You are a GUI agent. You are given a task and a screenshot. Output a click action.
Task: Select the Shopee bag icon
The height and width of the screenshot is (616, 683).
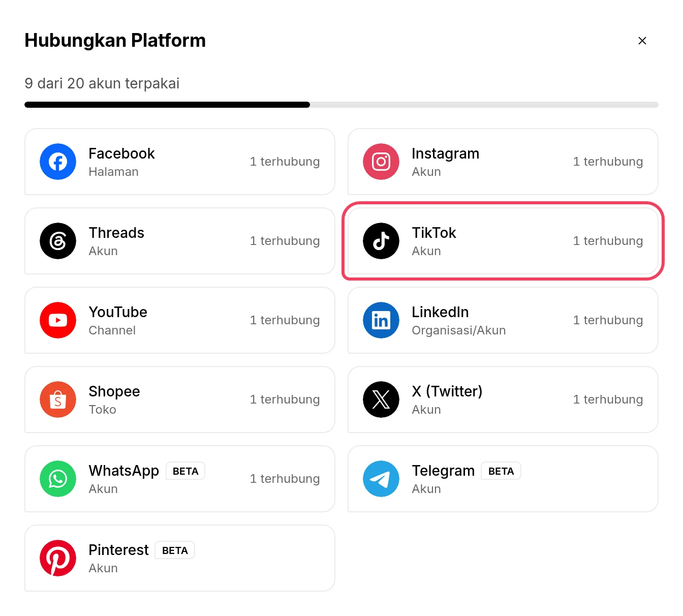click(58, 399)
